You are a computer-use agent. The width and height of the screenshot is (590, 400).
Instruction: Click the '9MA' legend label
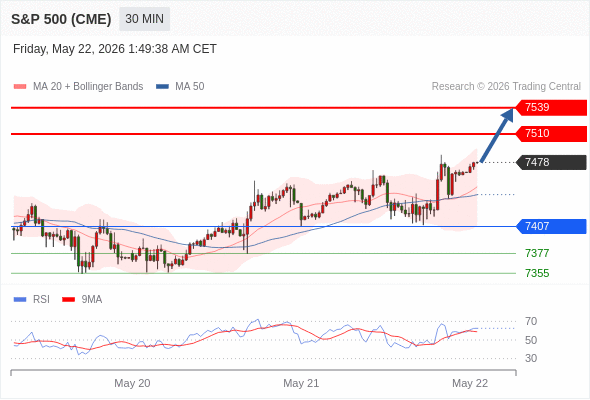(92, 300)
